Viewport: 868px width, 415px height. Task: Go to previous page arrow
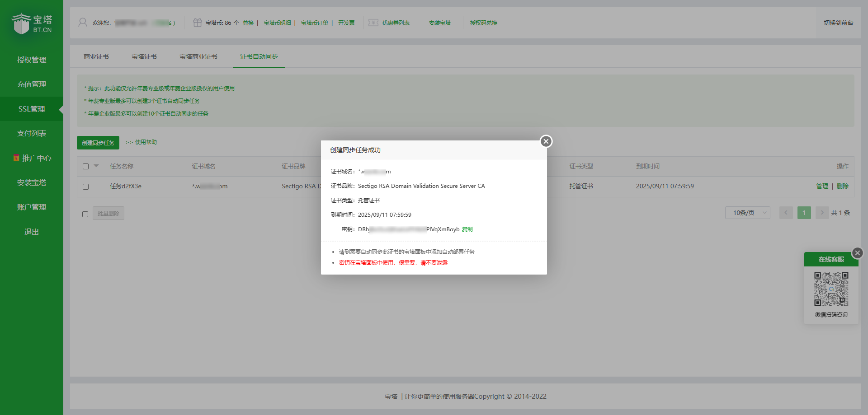pos(786,213)
